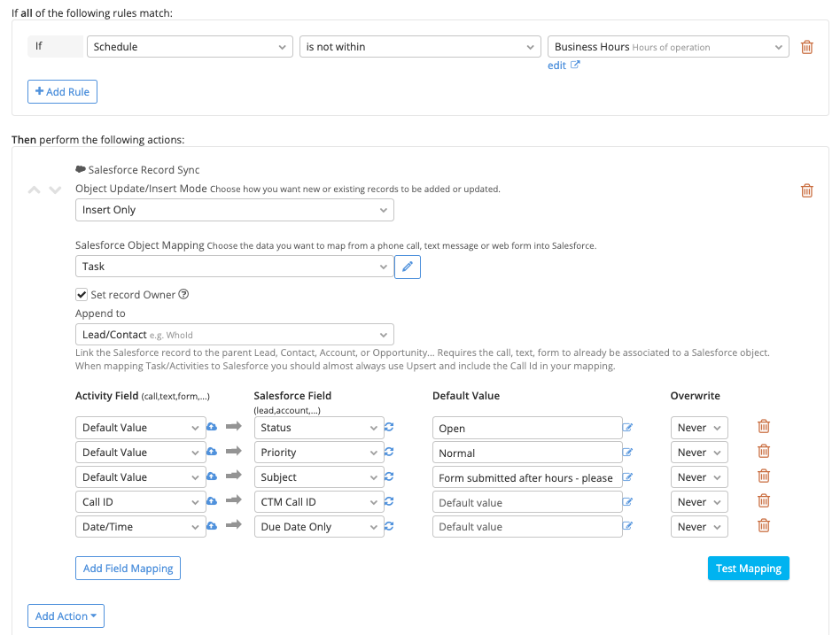
Task: Remove the Due Date Only mapping row
Action: (x=764, y=526)
